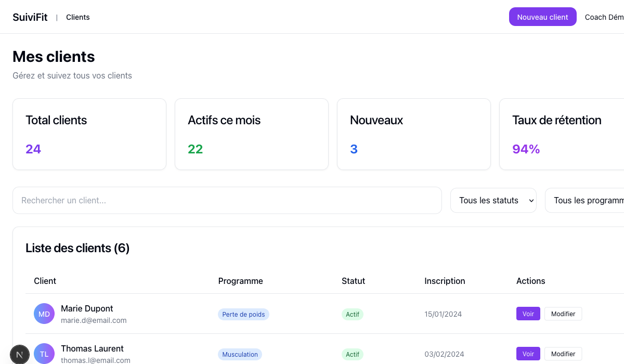This screenshot has height=364, width=624.
Task: Click the value 24 under Total clients
Action: [33, 149]
